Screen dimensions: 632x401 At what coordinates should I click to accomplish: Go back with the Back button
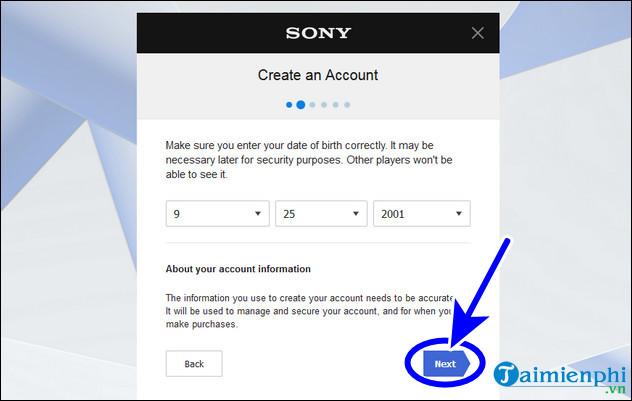point(194,364)
